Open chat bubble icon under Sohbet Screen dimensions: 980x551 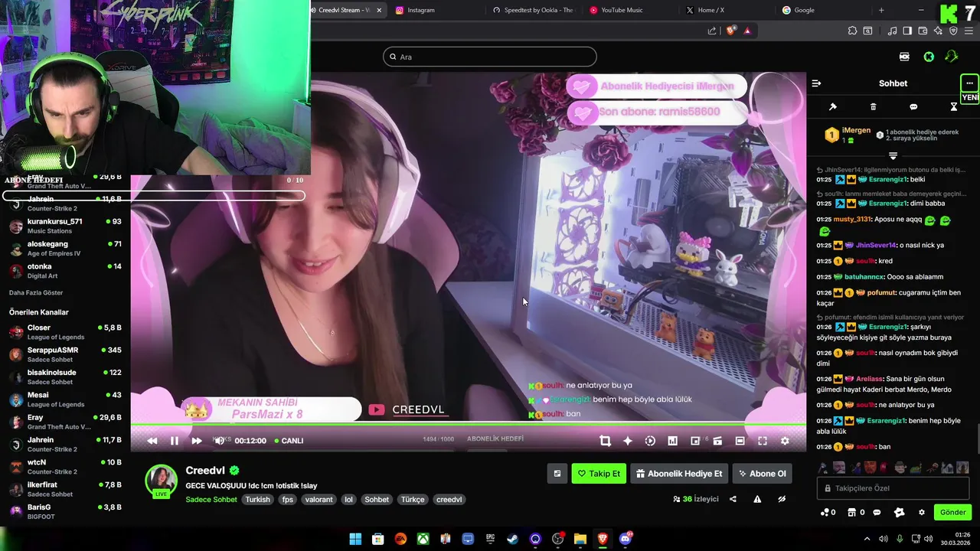pos(913,107)
